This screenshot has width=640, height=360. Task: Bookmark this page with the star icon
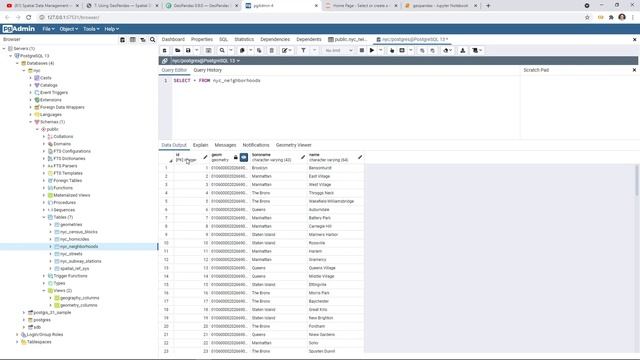point(587,18)
